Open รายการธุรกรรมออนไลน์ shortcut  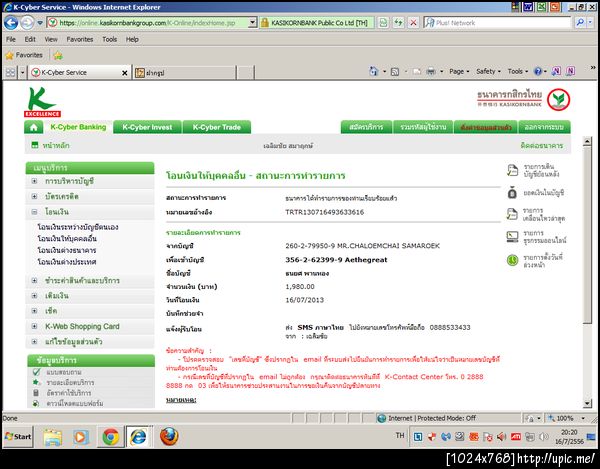(x=536, y=237)
